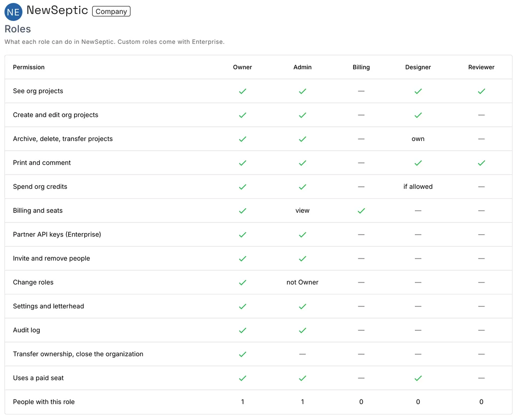
Task: Click the Admin checkmark for Uses a paid seat
Action: tap(302, 378)
